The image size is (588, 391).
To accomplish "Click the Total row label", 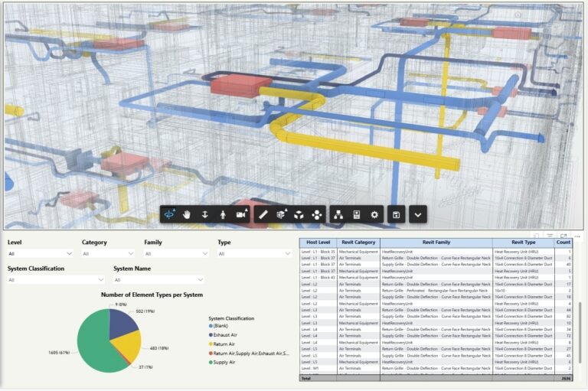I will point(306,378).
